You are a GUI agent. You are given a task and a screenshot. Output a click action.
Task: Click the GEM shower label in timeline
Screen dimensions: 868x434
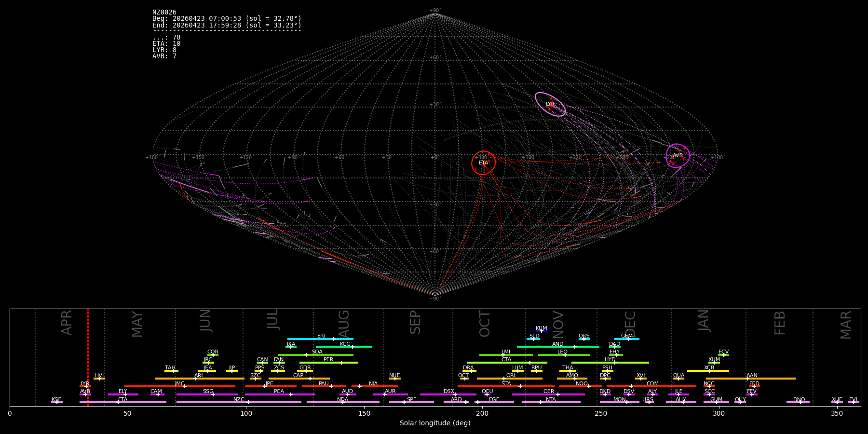(x=627, y=336)
